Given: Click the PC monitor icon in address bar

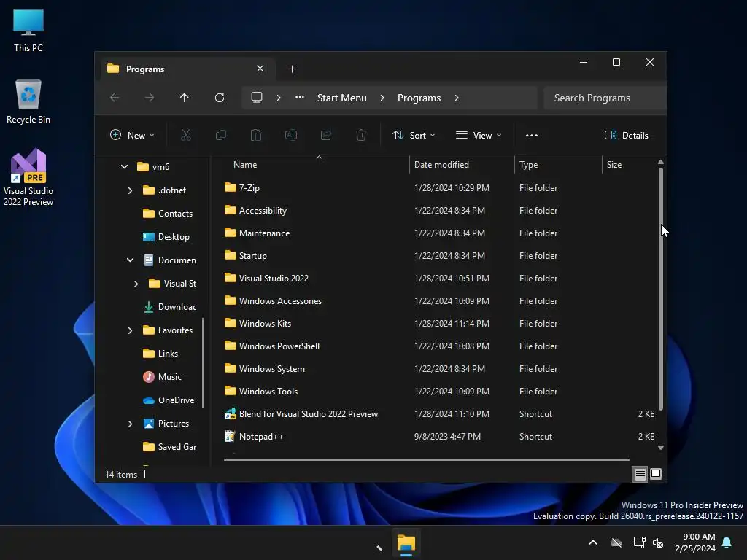Looking at the screenshot, I should 257,98.
